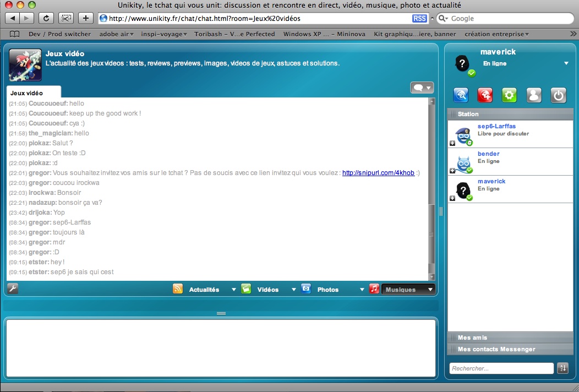Select the Jeux vidéo chat tab

point(34,92)
